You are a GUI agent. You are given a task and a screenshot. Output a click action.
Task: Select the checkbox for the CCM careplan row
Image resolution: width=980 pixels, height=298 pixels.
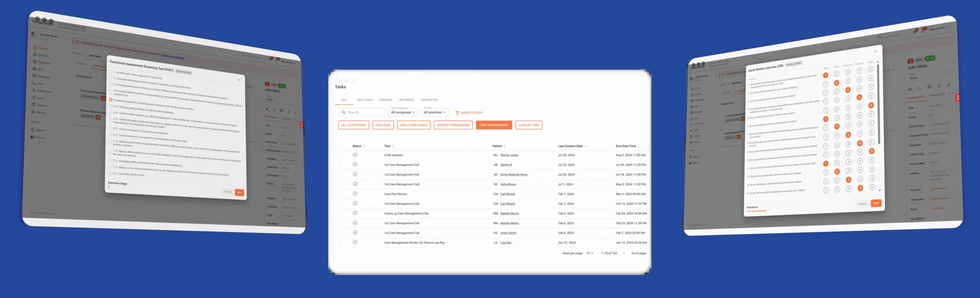(340, 155)
